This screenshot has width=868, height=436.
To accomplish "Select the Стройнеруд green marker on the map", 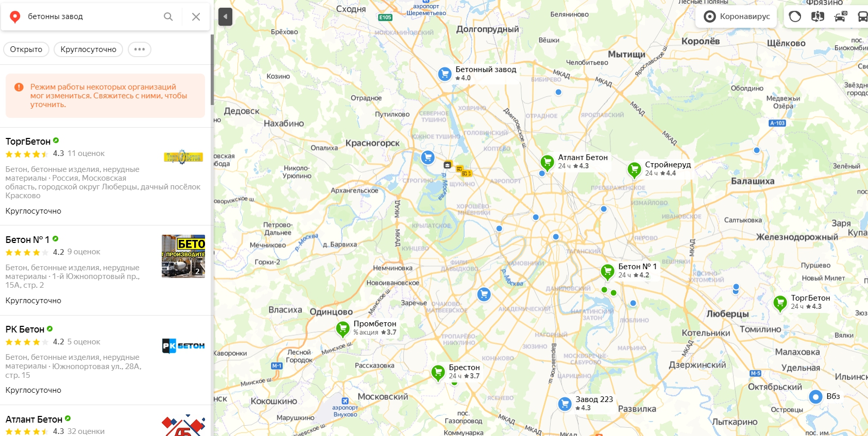I will [x=634, y=170].
